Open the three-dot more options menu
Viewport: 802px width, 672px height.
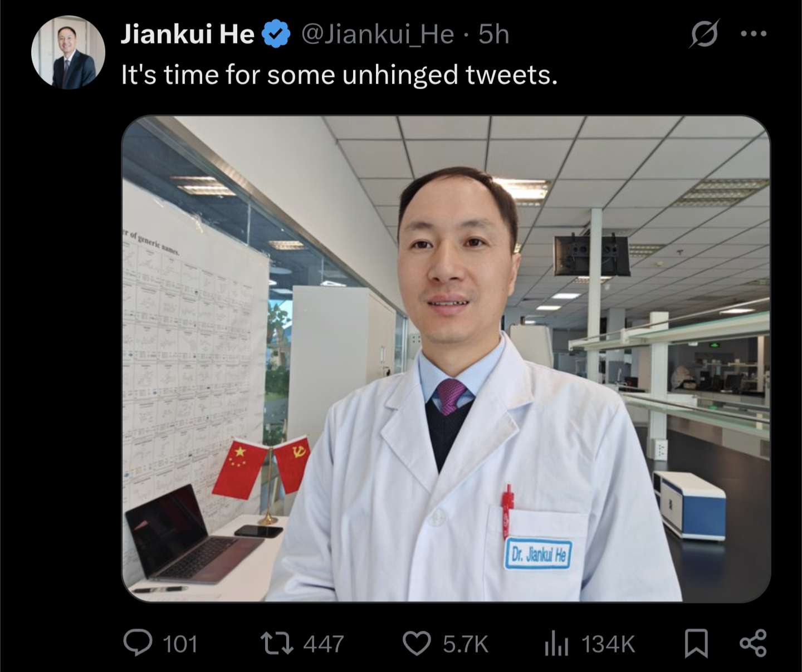pos(754,34)
